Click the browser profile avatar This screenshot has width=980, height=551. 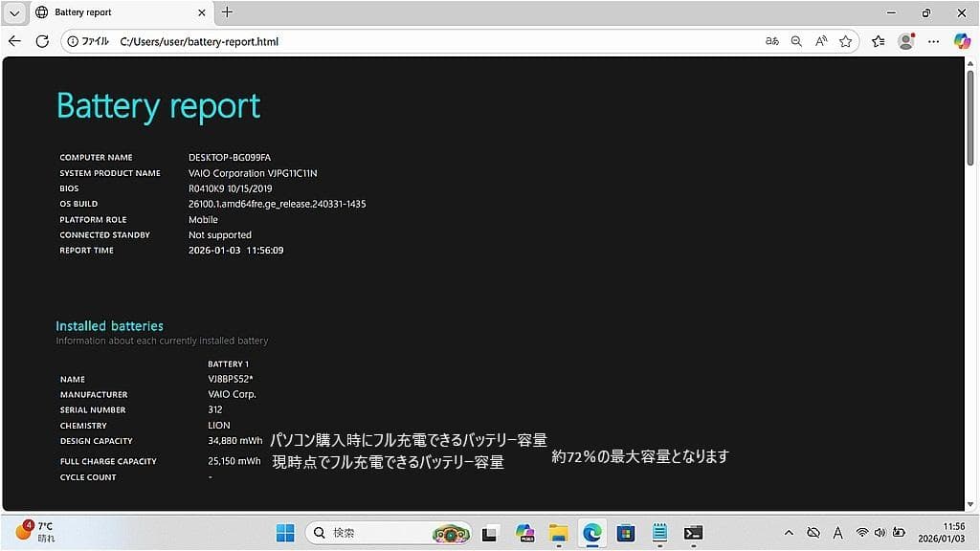(906, 41)
